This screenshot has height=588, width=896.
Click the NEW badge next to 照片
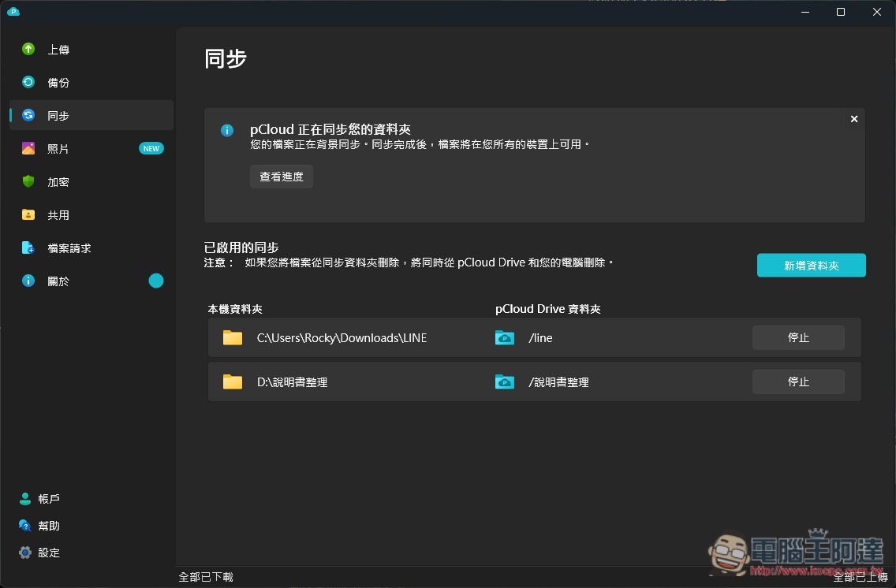tap(151, 148)
